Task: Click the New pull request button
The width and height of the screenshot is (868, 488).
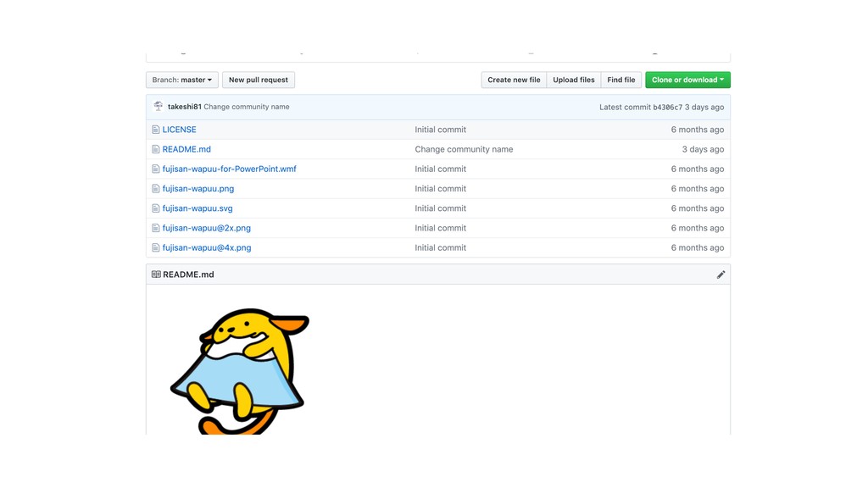Action: point(259,80)
